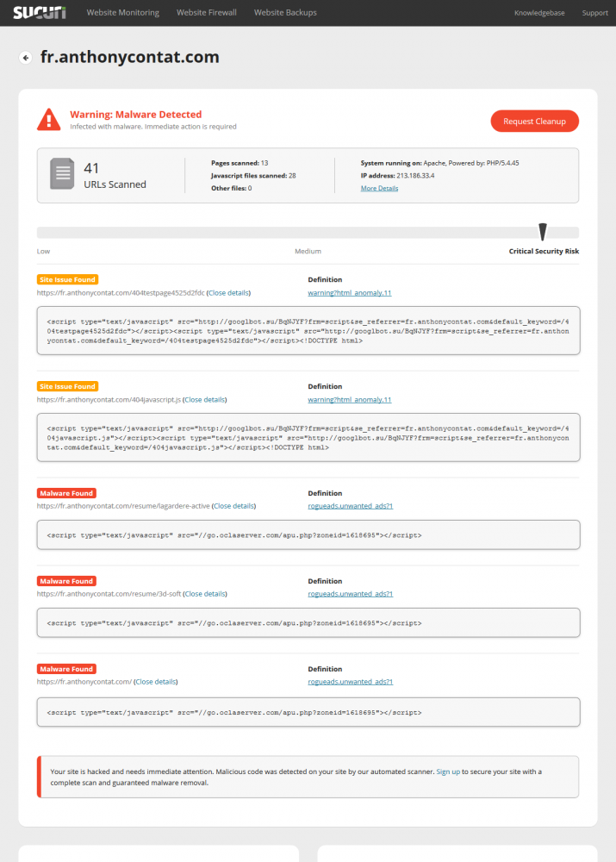This screenshot has width=616, height=862.
Task: Open the Support link in header
Action: click(595, 13)
